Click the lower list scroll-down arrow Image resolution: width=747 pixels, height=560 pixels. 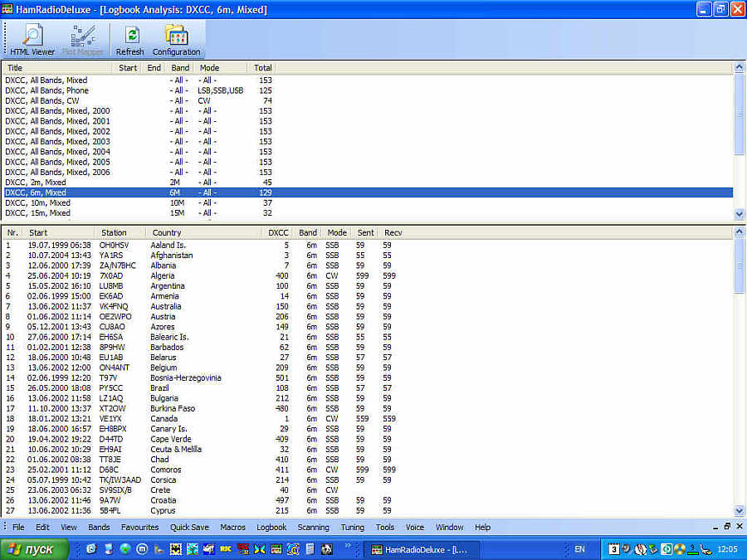pos(739,510)
